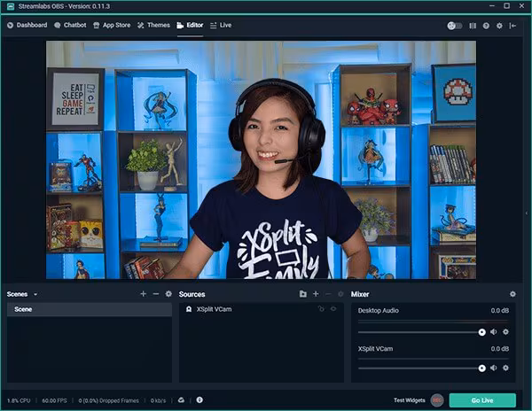This screenshot has height=411, width=532.
Task: Add a source folder in Sources
Action: [303, 294]
